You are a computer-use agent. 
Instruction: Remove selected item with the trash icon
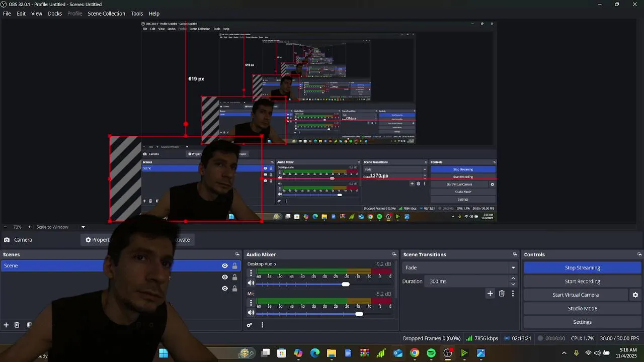17,325
